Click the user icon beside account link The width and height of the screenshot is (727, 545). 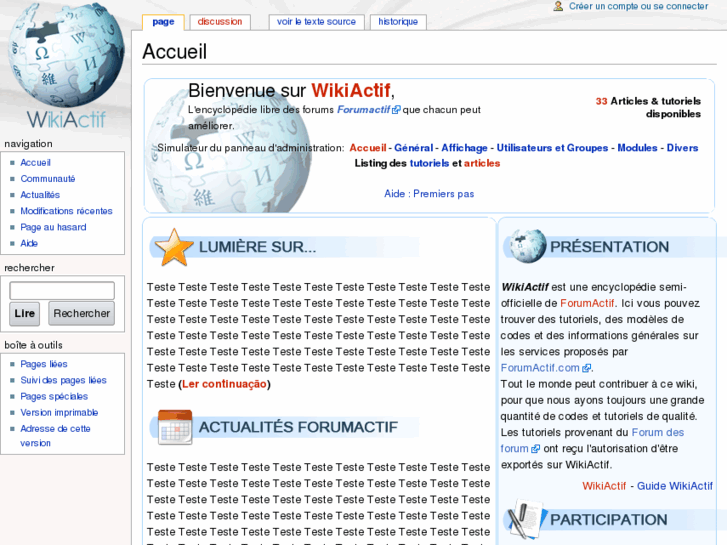(558, 6)
